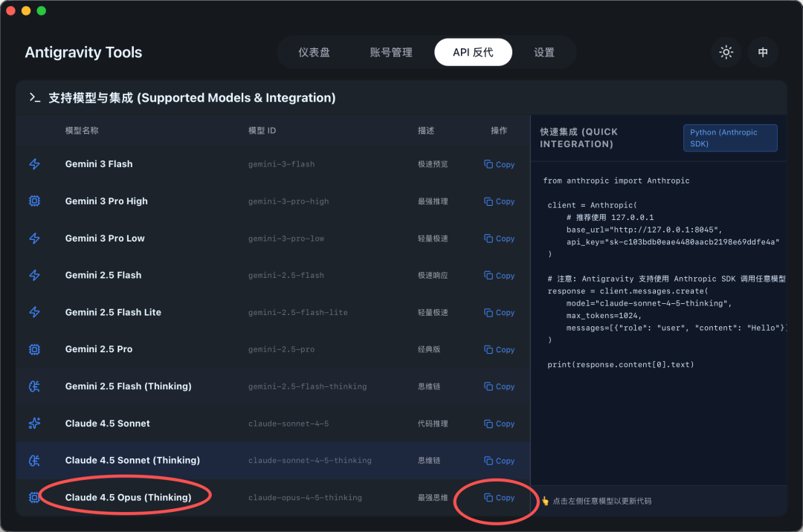Click the lightning icon beside Gemini 3 Pro Low
This screenshot has width=803, height=532.
point(34,238)
